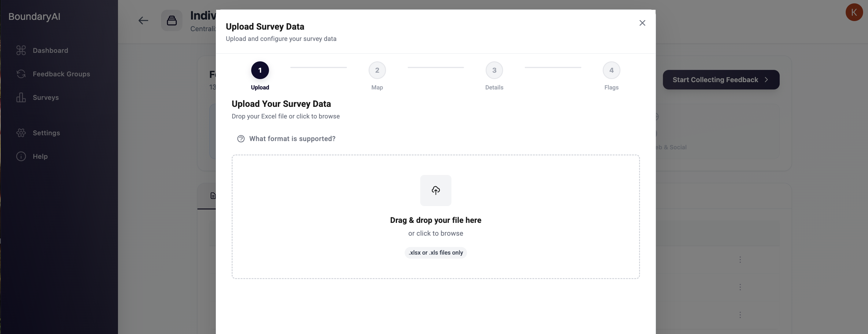Go to step 3 Details
The width and height of the screenshot is (868, 334).
494,70
